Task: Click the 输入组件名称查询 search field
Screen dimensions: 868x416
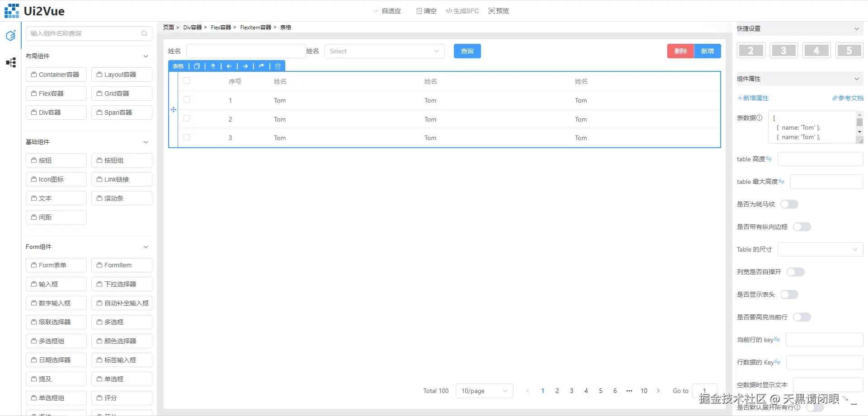Action: coord(89,33)
